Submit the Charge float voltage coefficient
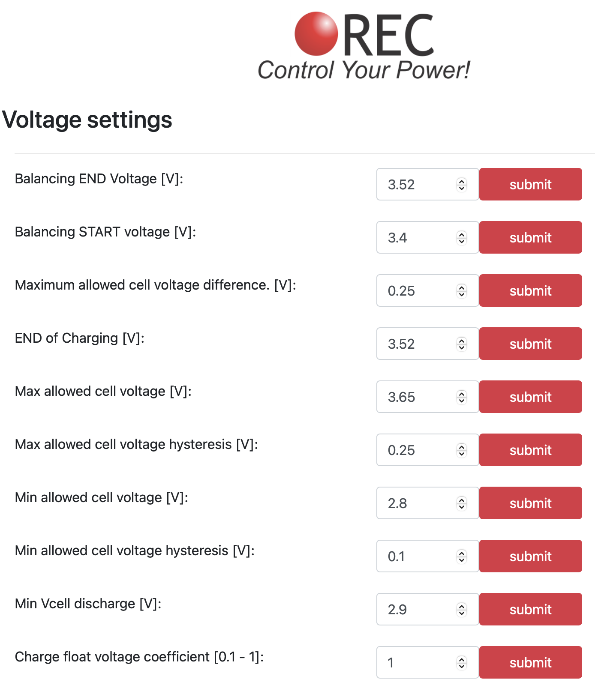595x700 pixels. click(x=530, y=663)
